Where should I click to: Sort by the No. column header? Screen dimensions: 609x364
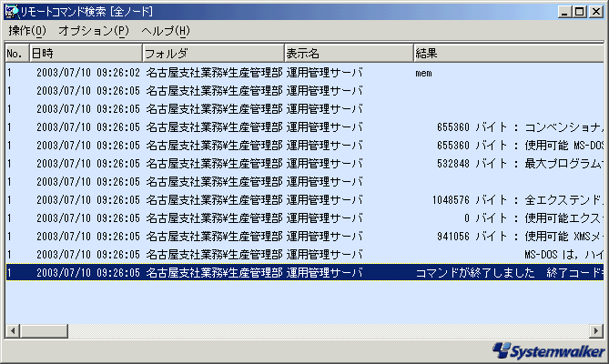click(x=17, y=53)
